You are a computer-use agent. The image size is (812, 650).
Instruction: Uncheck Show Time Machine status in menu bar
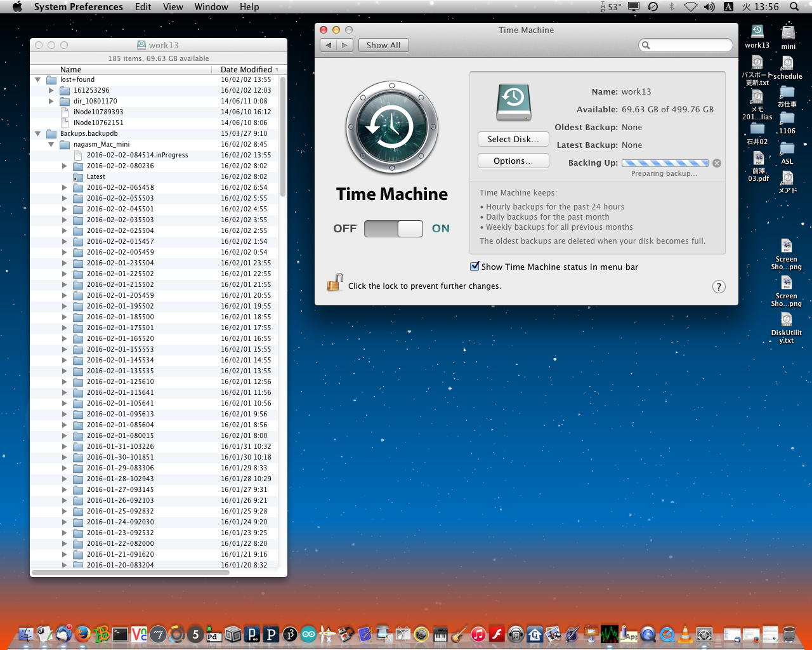tap(475, 267)
